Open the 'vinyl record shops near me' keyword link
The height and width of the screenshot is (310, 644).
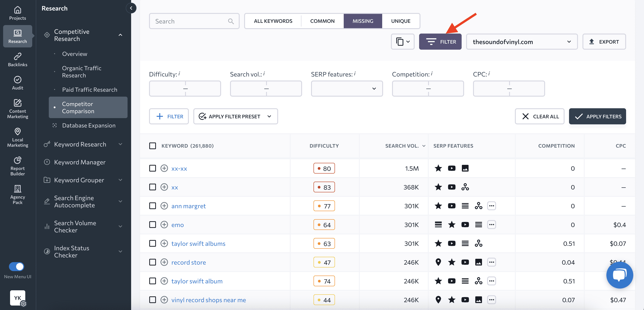pos(209,300)
